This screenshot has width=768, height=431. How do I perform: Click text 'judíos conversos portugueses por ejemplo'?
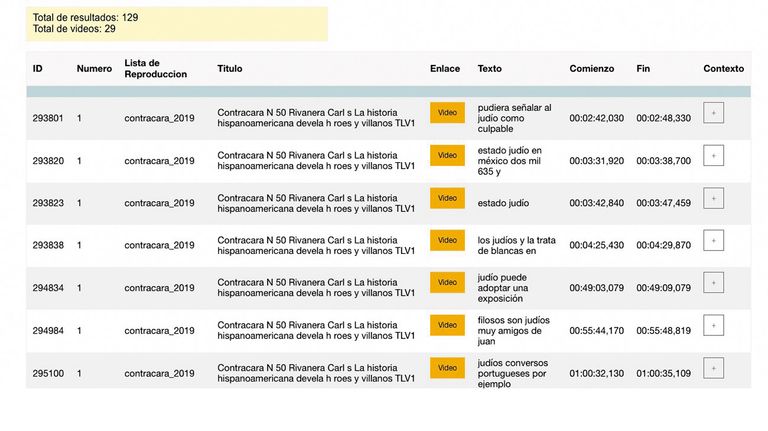coord(512,373)
